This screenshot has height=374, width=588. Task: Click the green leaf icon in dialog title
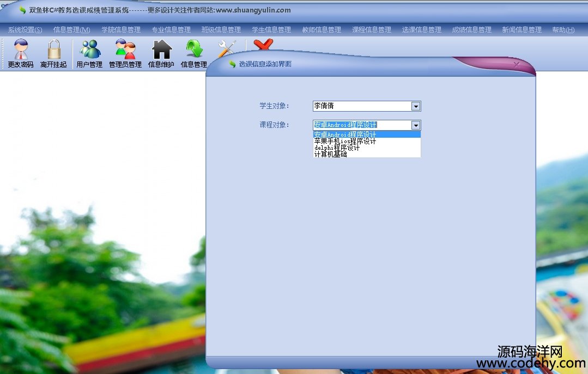tap(232, 64)
